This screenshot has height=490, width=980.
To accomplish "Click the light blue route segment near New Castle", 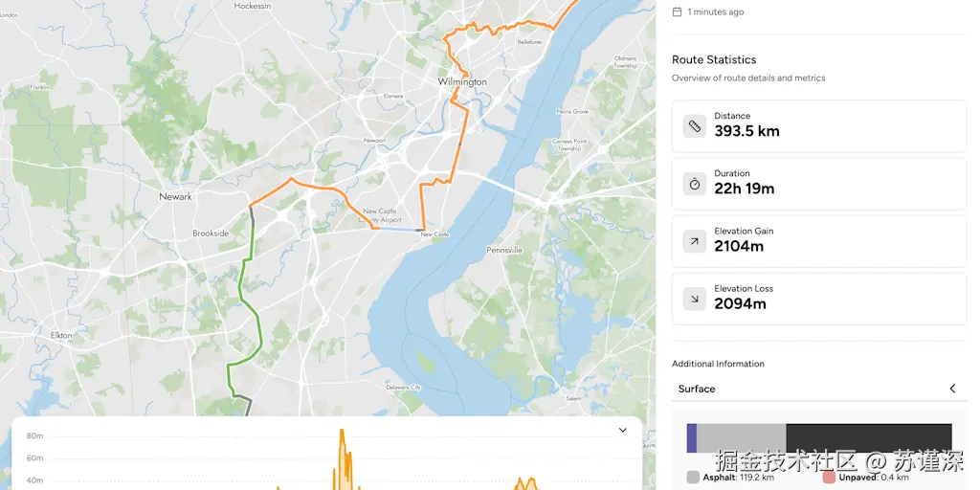I will coord(397,230).
